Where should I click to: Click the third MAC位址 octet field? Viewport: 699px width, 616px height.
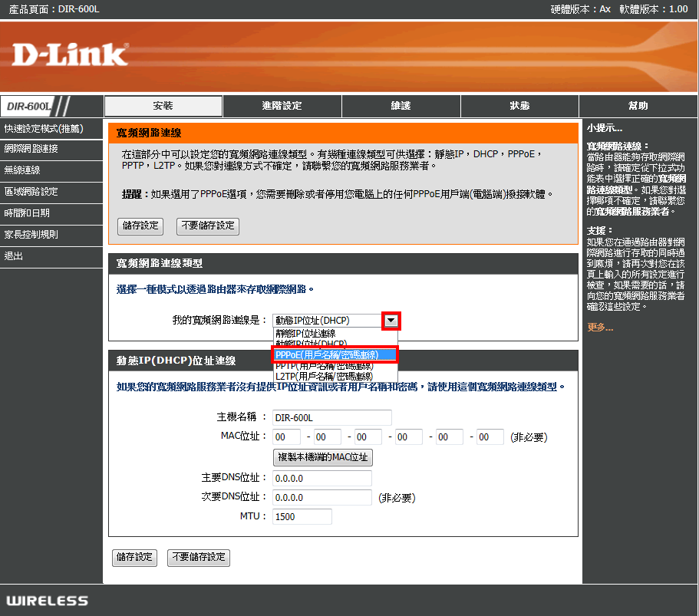tap(368, 437)
